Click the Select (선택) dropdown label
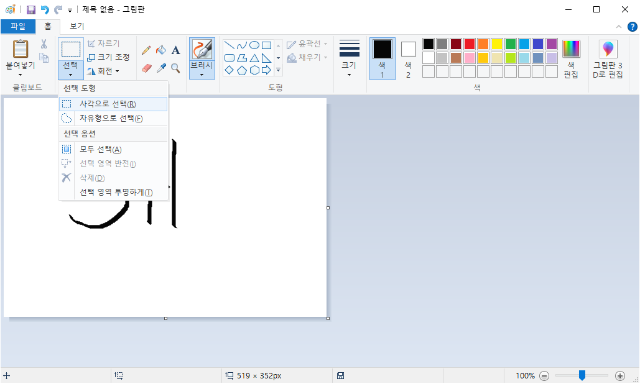This screenshot has width=640, height=383. (71, 69)
